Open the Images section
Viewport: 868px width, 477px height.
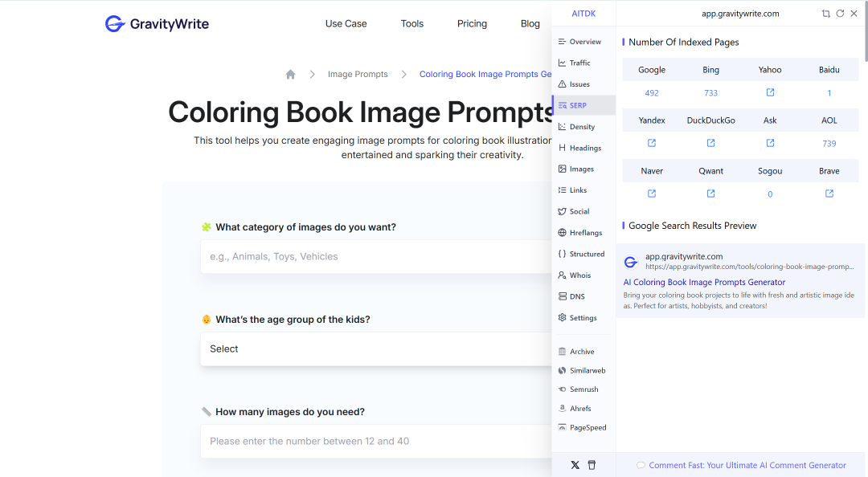click(584, 169)
